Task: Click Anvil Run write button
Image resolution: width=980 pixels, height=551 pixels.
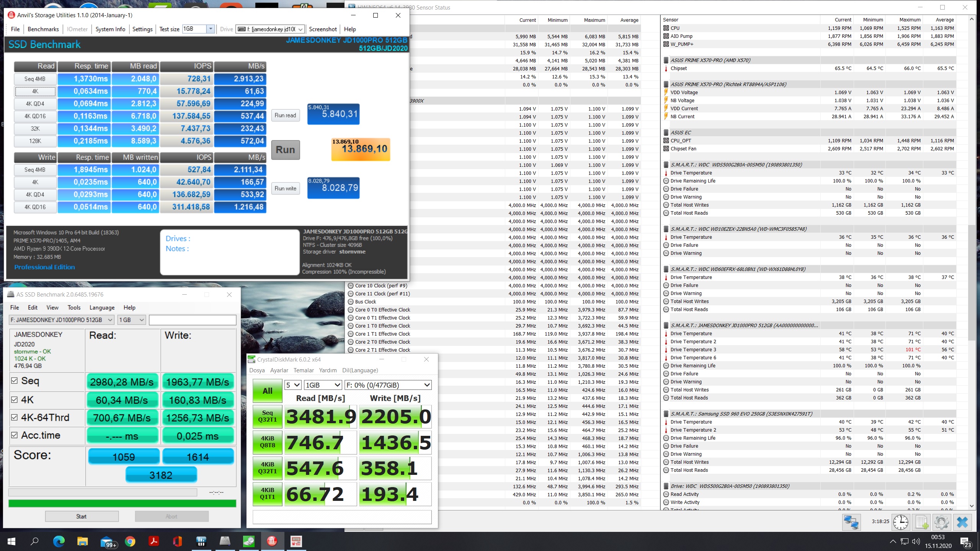Action: (285, 188)
